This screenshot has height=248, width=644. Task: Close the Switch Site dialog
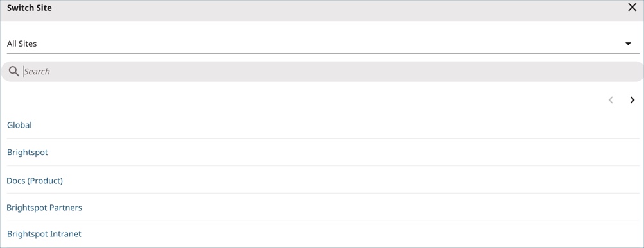pyautogui.click(x=632, y=8)
